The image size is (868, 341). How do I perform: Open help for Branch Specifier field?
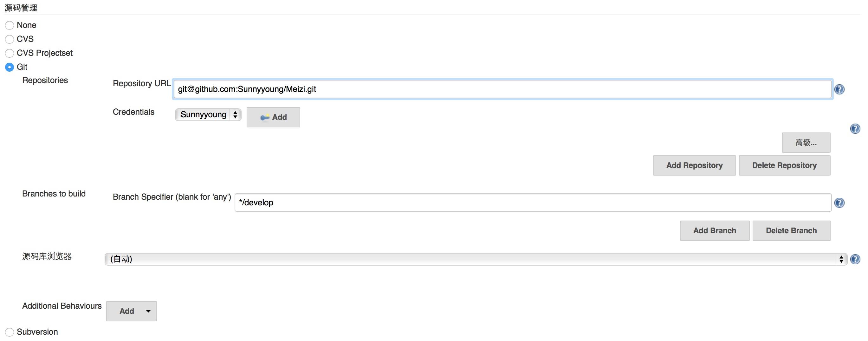(839, 203)
